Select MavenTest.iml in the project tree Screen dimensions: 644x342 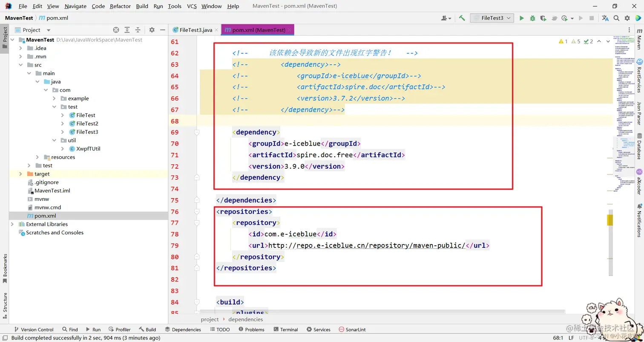[x=52, y=190]
